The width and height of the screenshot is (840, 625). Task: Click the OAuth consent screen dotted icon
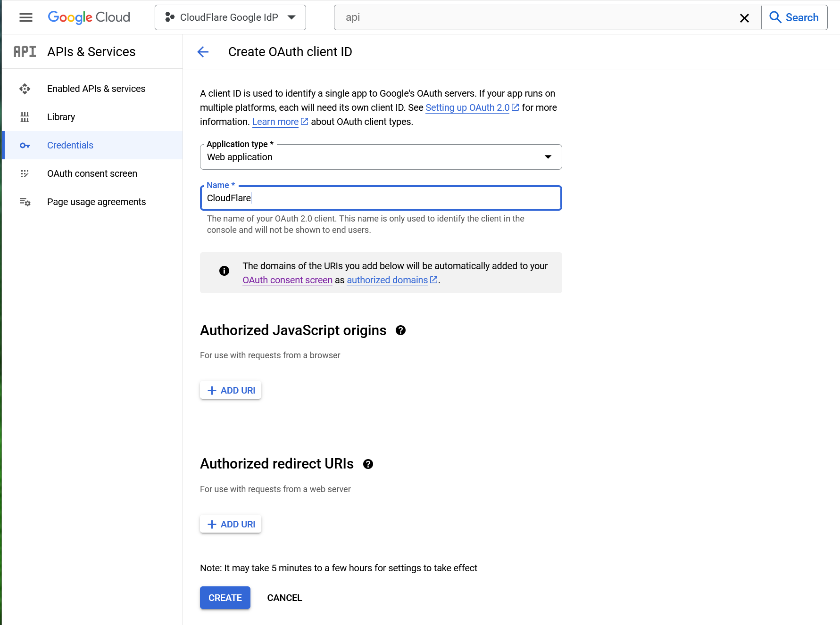click(x=25, y=173)
